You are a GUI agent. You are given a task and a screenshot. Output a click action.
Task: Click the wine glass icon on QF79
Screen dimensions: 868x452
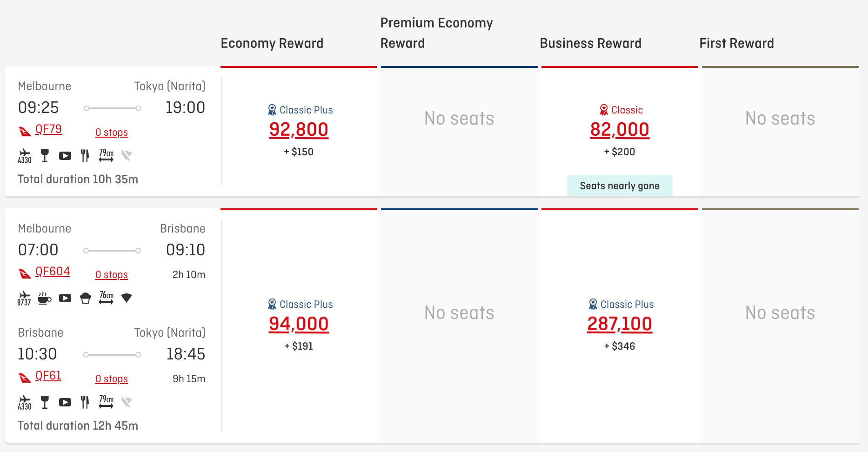[45, 156]
